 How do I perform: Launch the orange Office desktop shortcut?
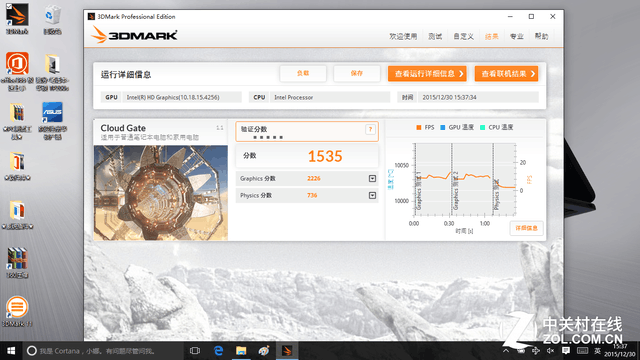pyautogui.click(x=17, y=70)
